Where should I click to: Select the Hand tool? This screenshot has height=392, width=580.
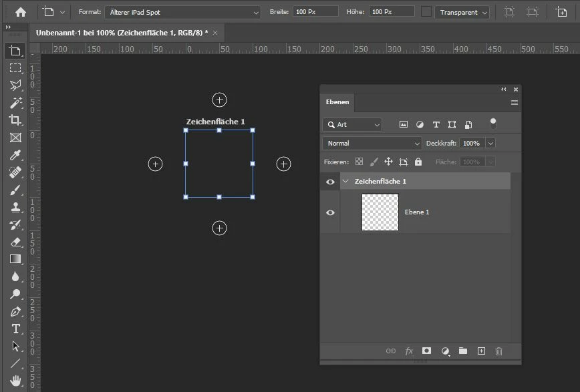[15, 381]
